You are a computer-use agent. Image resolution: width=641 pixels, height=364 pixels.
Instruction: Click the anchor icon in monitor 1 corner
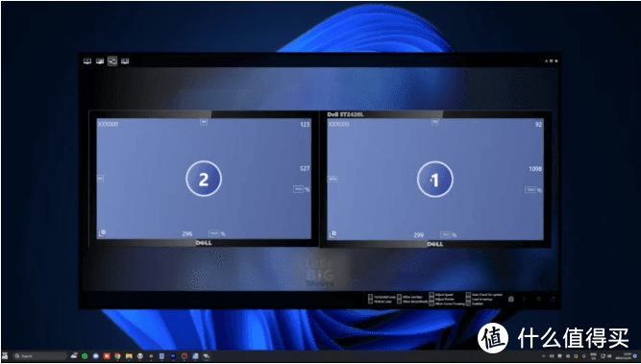(333, 234)
